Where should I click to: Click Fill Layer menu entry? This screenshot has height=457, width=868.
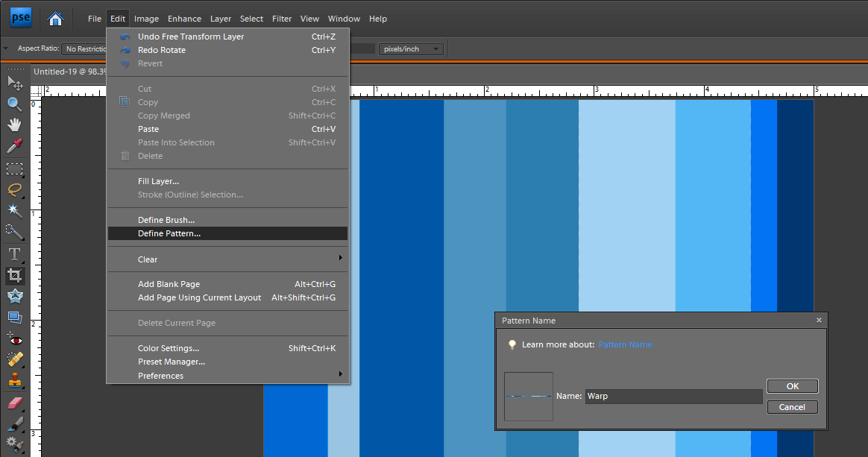(158, 181)
